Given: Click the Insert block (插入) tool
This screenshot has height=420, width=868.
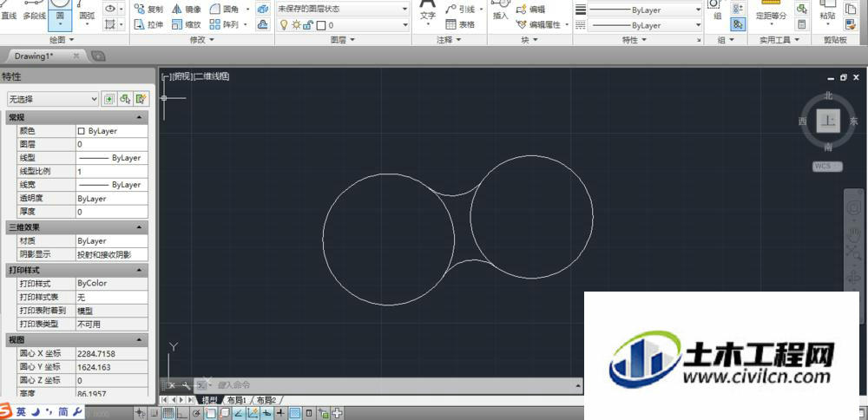Looking at the screenshot, I should tap(501, 11).
